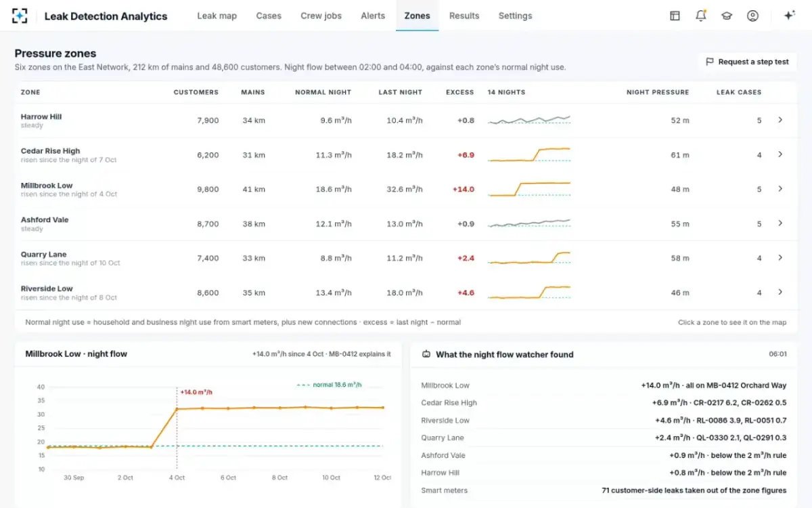812x508 pixels.
Task: Select the Cedar Rise High zone name
Action: (50, 151)
